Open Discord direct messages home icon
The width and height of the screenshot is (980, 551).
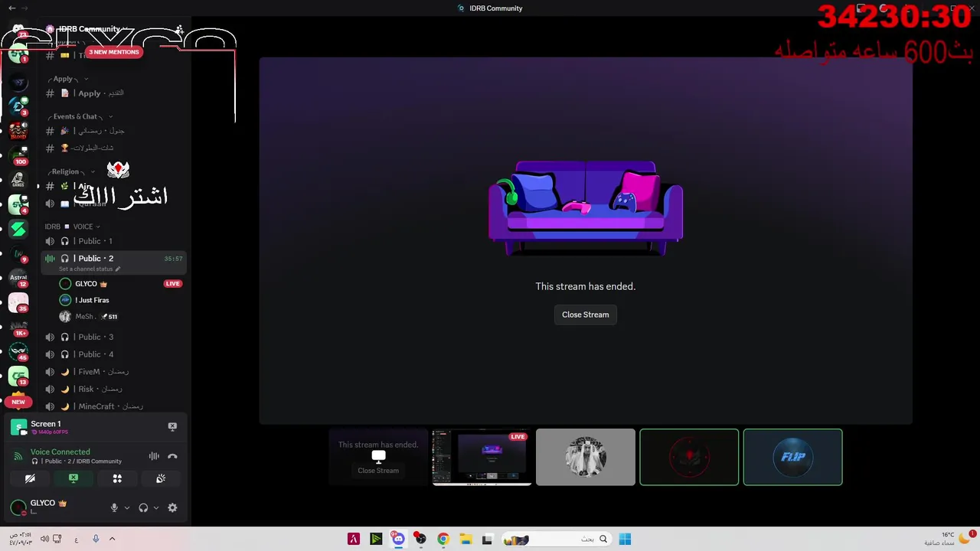tap(18, 30)
